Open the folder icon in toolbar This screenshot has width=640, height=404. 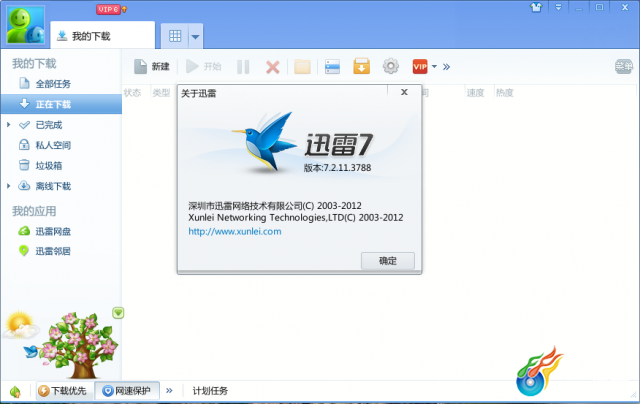point(302,67)
